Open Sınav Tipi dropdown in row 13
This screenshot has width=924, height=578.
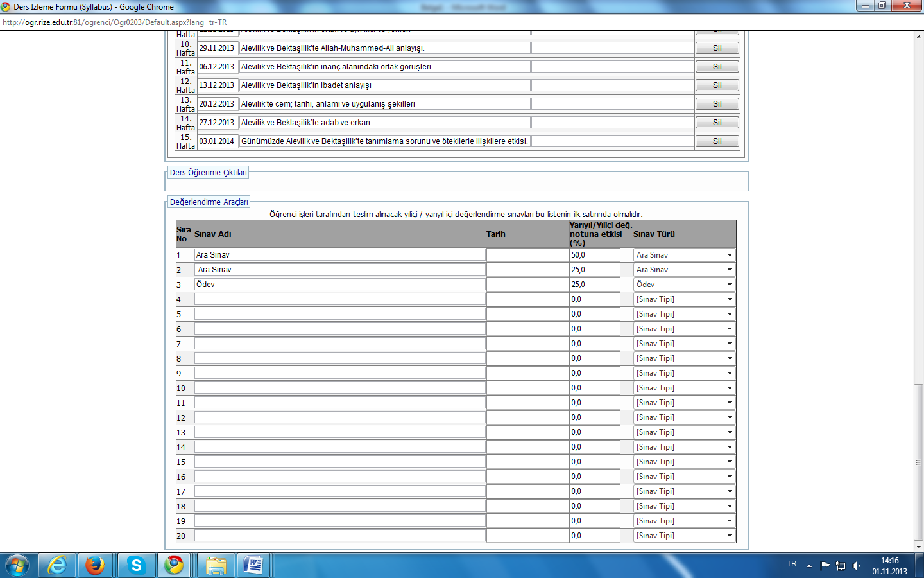(684, 432)
